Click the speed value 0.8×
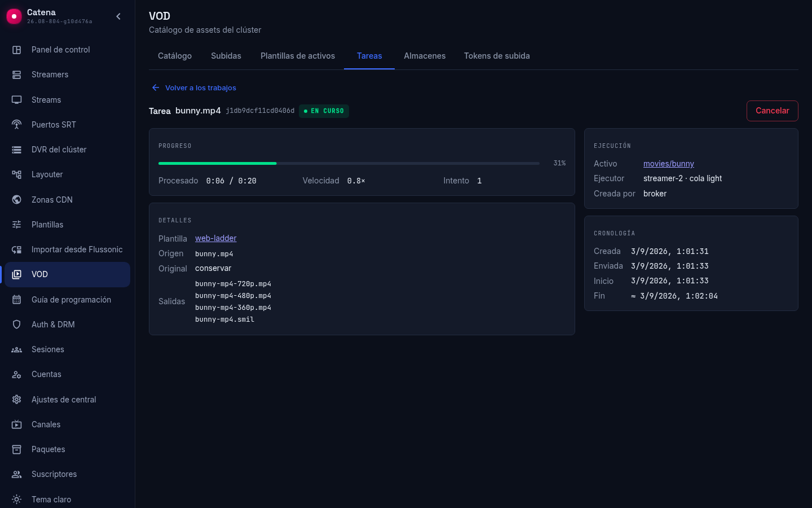812x508 pixels. [x=356, y=181]
